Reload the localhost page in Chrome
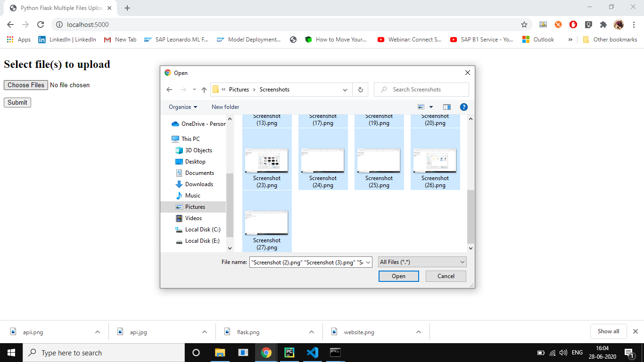The height and width of the screenshot is (362, 644). pos(41,25)
